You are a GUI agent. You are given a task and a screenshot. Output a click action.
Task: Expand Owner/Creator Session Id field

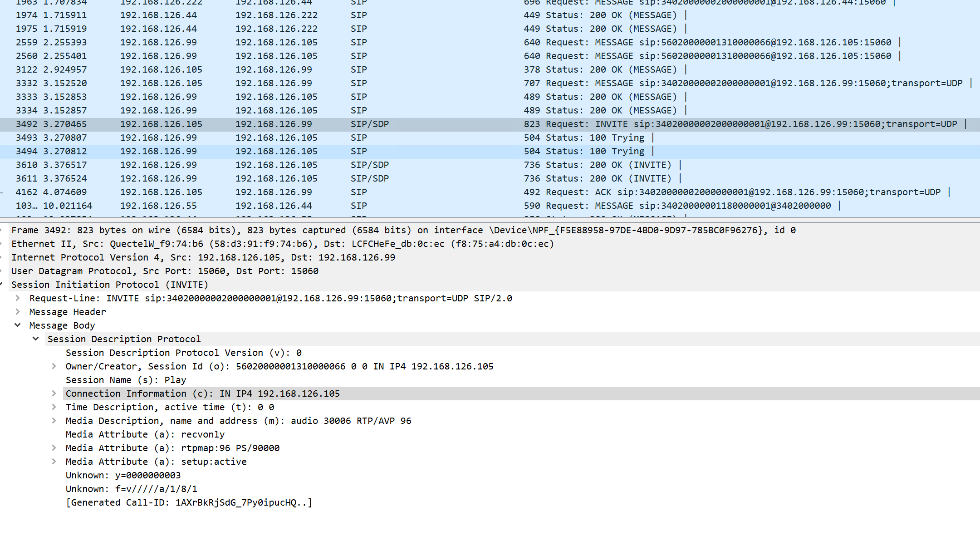pyautogui.click(x=54, y=366)
